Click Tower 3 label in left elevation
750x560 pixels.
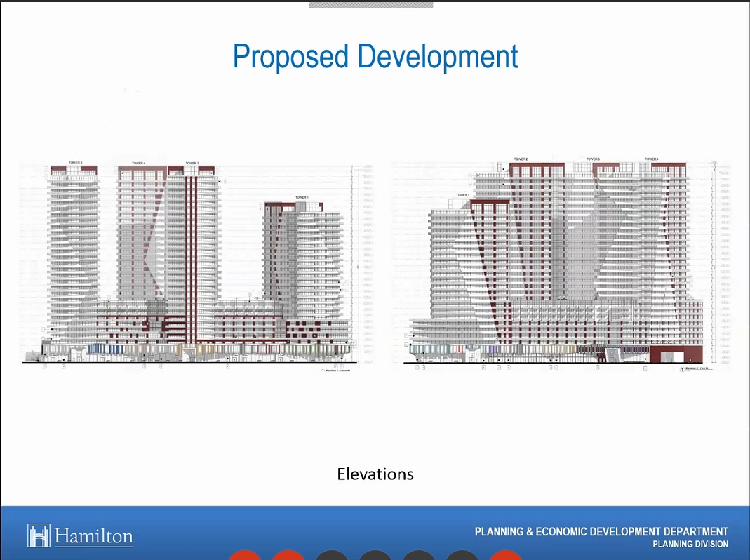coord(75,163)
